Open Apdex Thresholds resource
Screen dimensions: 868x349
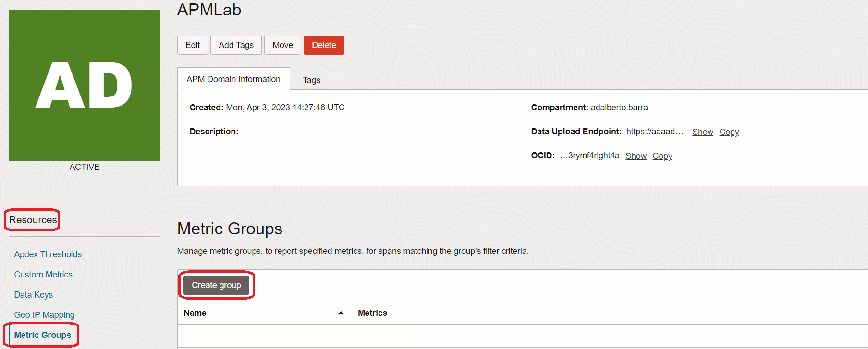48,254
